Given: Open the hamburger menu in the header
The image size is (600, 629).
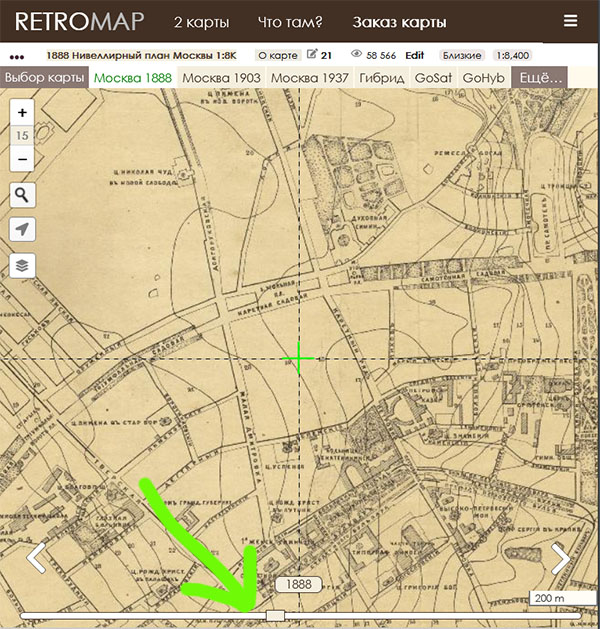Looking at the screenshot, I should point(570,20).
